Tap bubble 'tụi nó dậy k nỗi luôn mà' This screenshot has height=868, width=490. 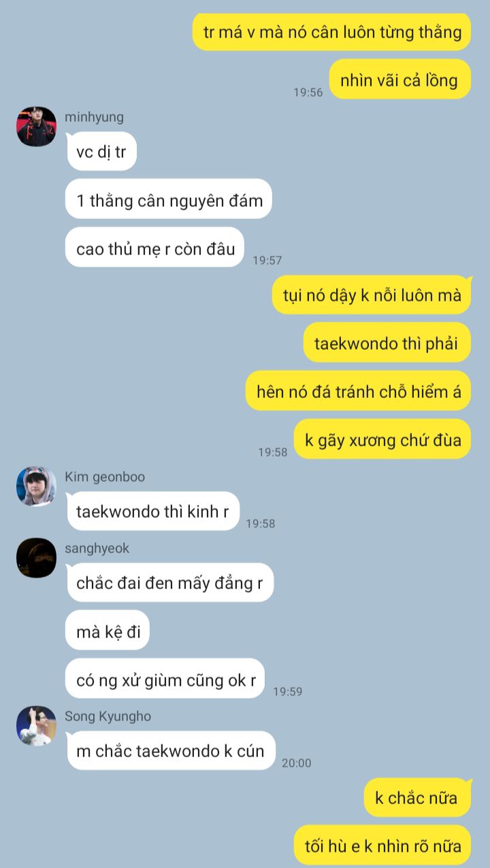tap(372, 295)
